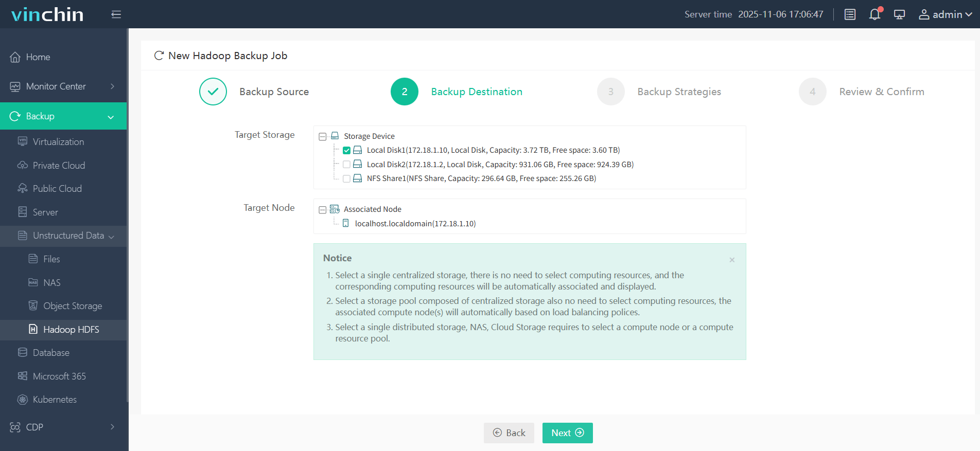Image resolution: width=980 pixels, height=451 pixels.
Task: Click the Home icon in sidebar
Action: tap(15, 57)
